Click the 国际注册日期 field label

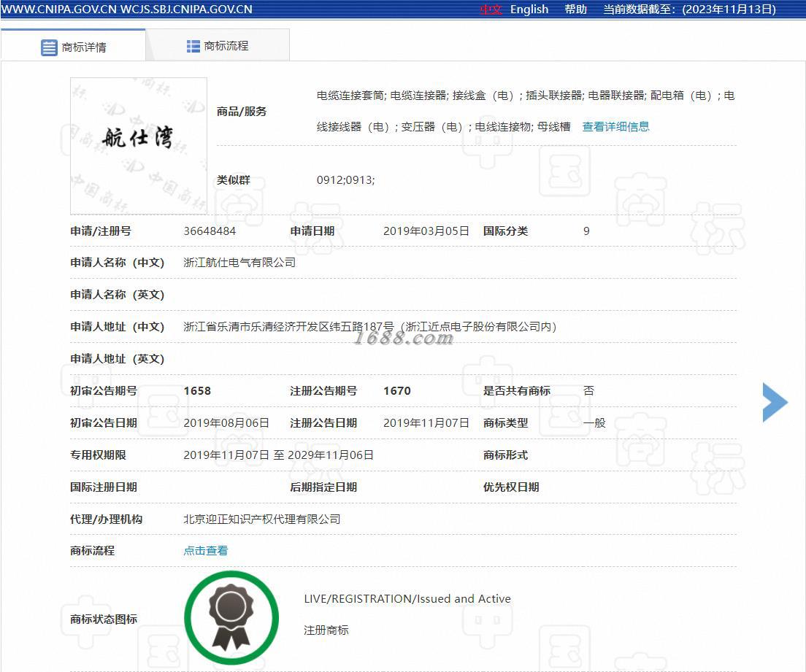tap(104, 487)
